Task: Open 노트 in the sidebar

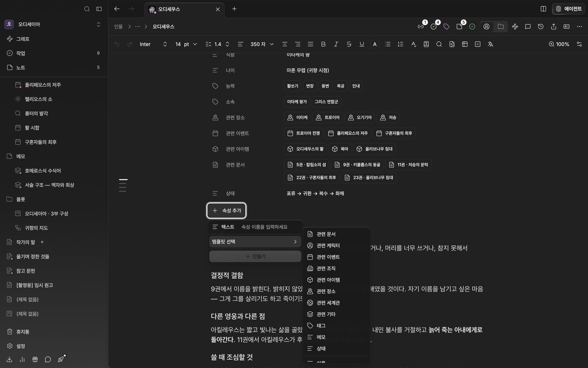Action: (54, 67)
